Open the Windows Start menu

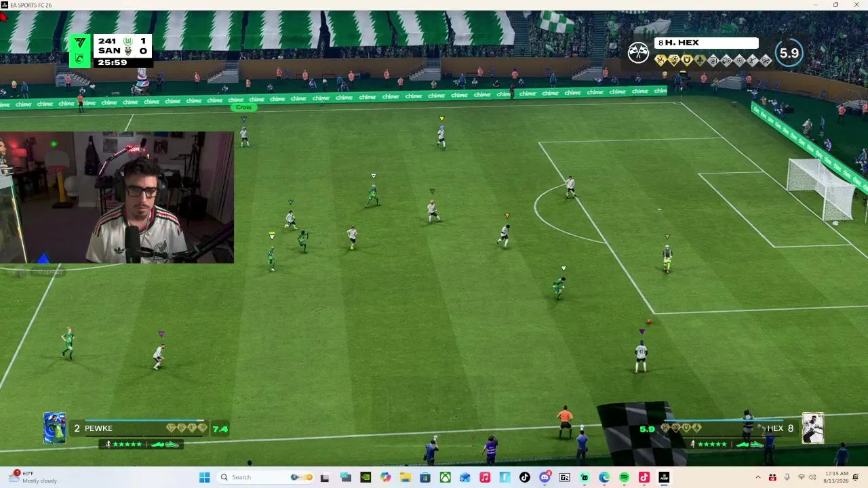[204, 477]
